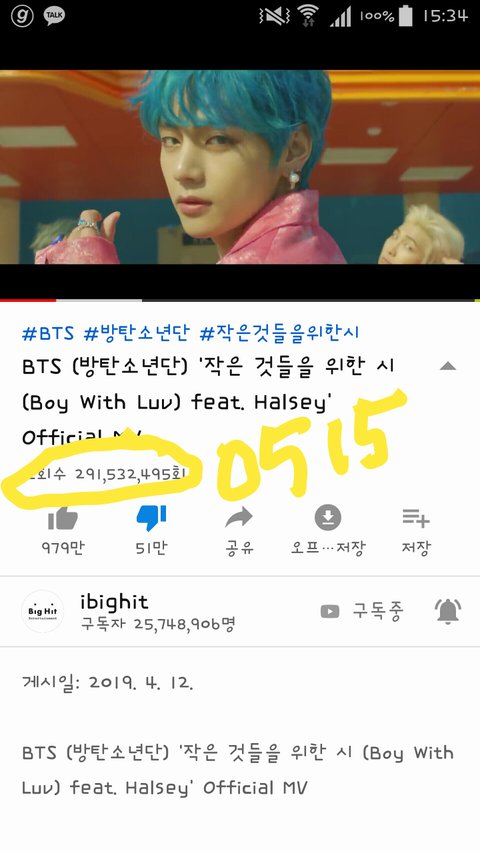Open the #방탄소년단 hashtag link
The height and width of the screenshot is (853, 480).
pyautogui.click(x=137, y=333)
